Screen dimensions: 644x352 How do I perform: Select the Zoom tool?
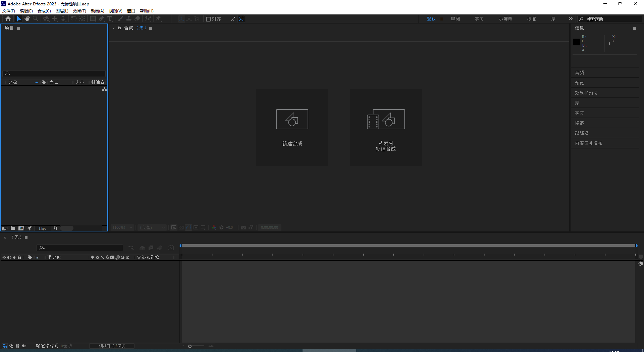[35, 19]
